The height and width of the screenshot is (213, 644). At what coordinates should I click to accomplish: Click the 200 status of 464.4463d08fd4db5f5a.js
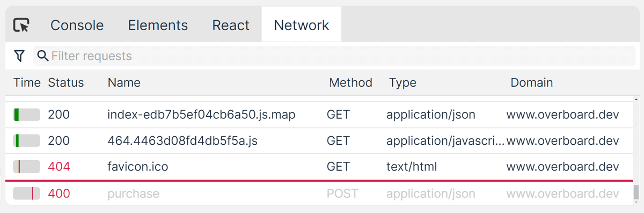point(58,140)
